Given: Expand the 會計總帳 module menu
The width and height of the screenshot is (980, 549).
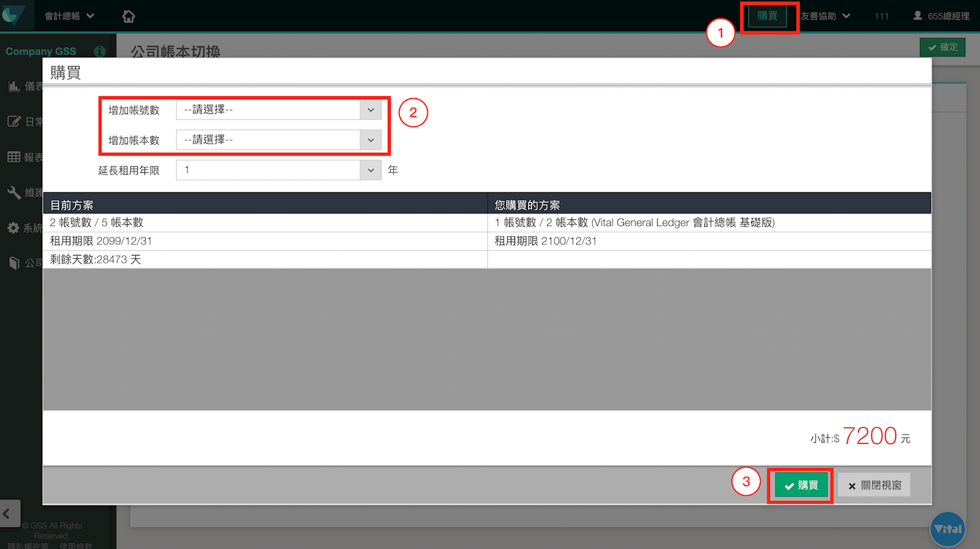Looking at the screenshot, I should [69, 16].
